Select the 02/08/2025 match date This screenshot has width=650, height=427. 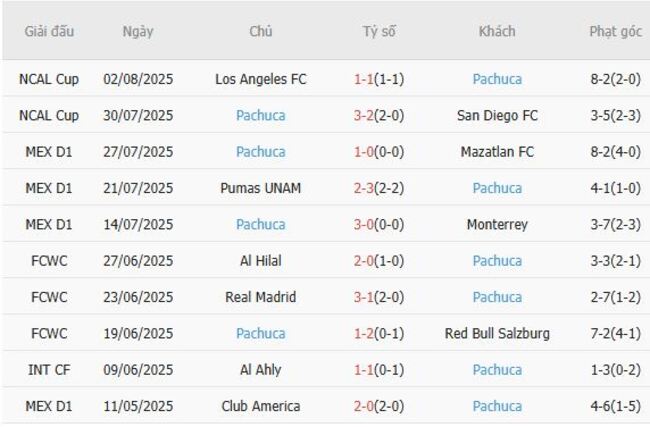tap(138, 79)
